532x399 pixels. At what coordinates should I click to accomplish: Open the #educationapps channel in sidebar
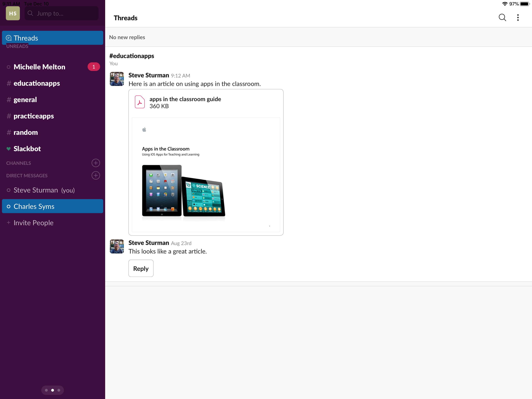coord(37,83)
